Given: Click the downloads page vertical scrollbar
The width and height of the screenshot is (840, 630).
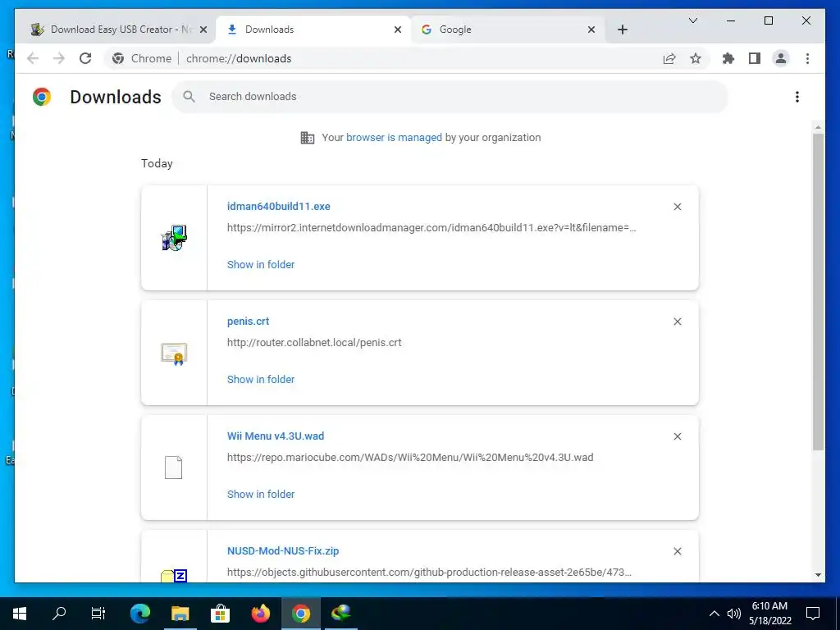Looking at the screenshot, I should point(818,292).
